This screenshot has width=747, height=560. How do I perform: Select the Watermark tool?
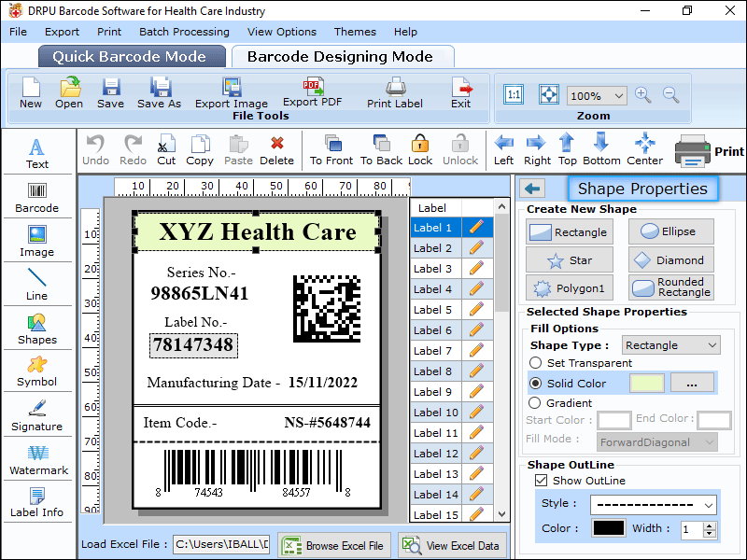point(38,459)
